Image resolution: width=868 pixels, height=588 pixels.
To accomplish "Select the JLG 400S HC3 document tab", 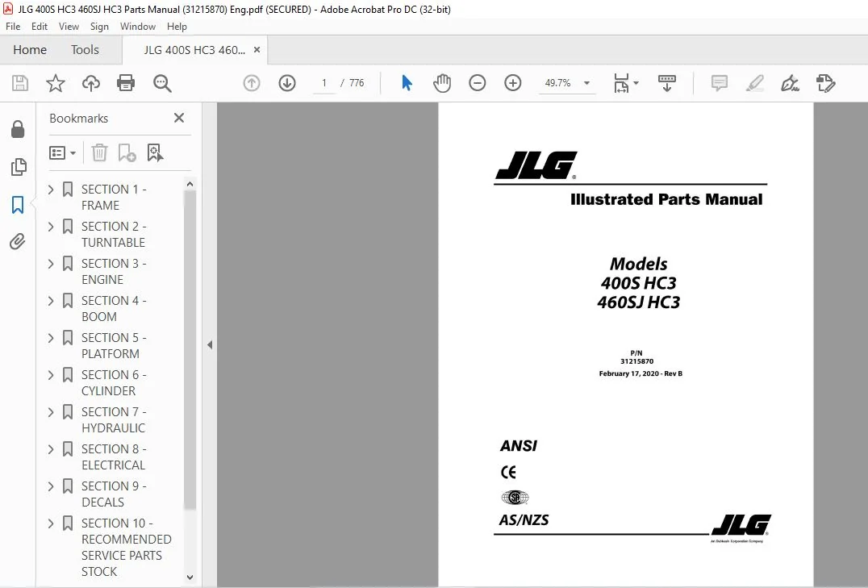I will pos(194,50).
